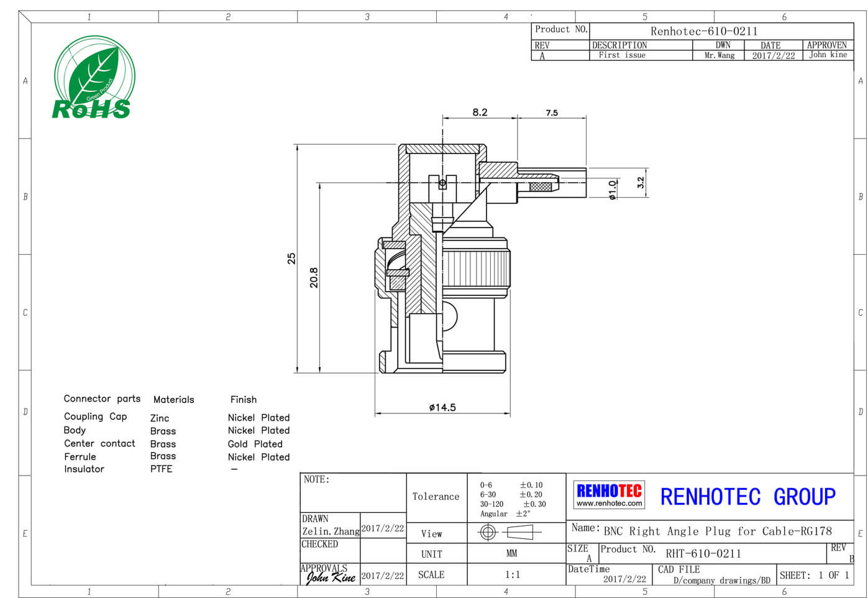Click the 'Coupling Cap' row in parts list
Viewport: 868px width, 598px height.
click(x=95, y=416)
